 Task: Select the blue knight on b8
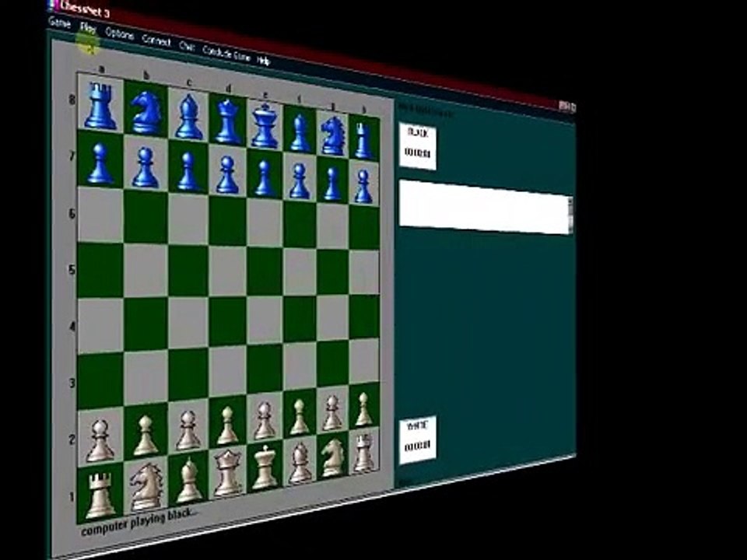(146, 113)
